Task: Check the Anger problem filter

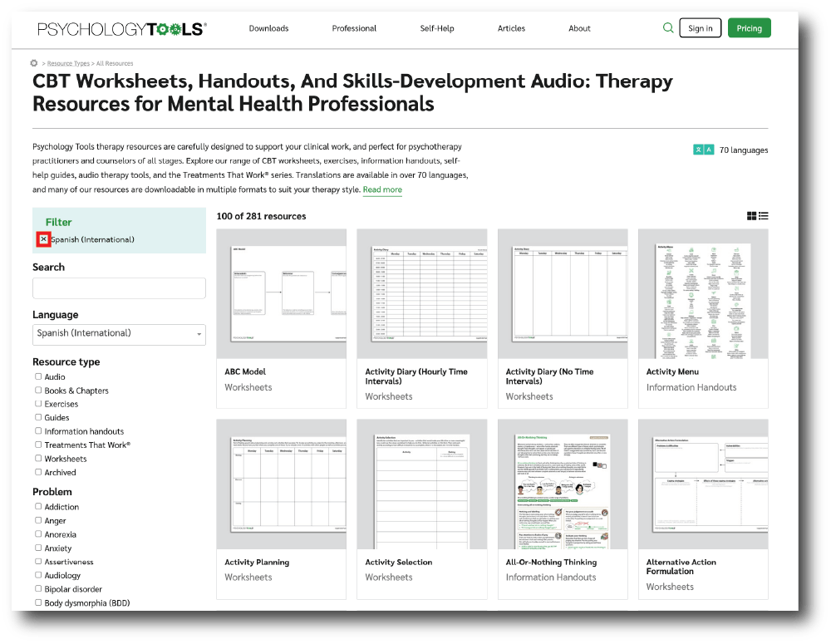Action: pyautogui.click(x=38, y=520)
